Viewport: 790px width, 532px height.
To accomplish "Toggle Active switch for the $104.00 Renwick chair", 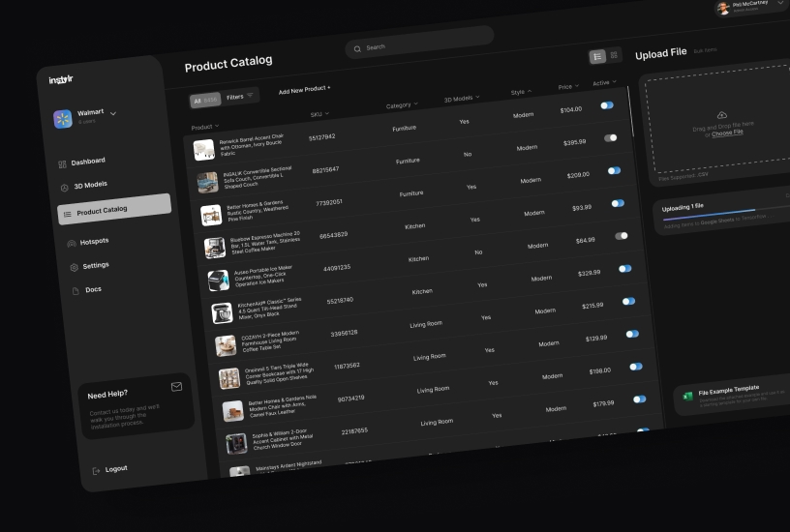I will click(607, 105).
